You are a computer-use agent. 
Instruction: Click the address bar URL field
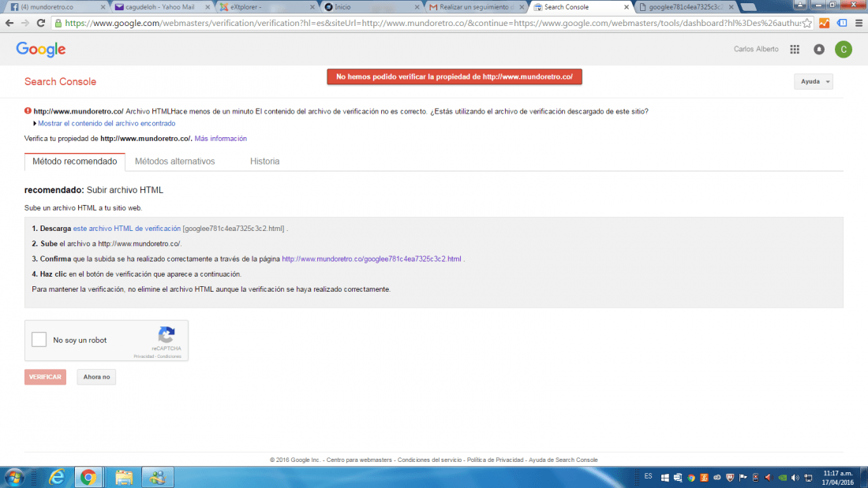click(432, 23)
